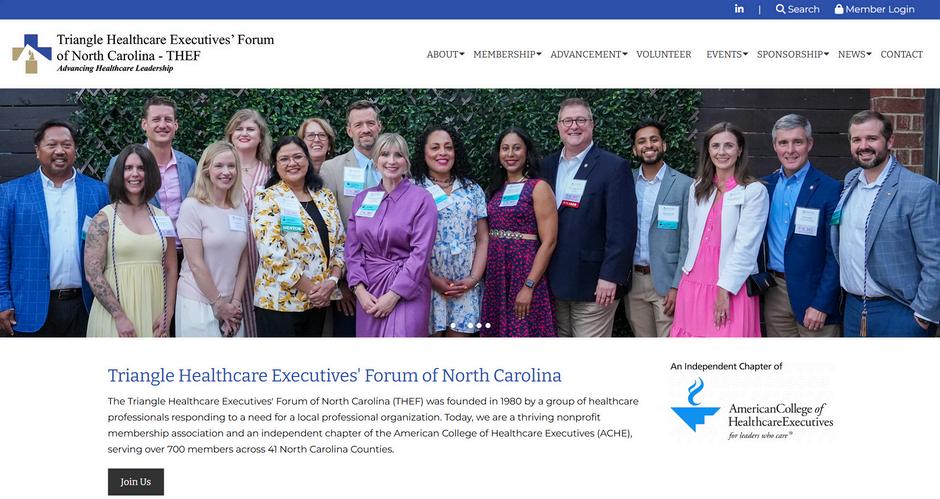This screenshot has width=940, height=499.
Task: Click the group photo hero banner
Action: point(470,213)
